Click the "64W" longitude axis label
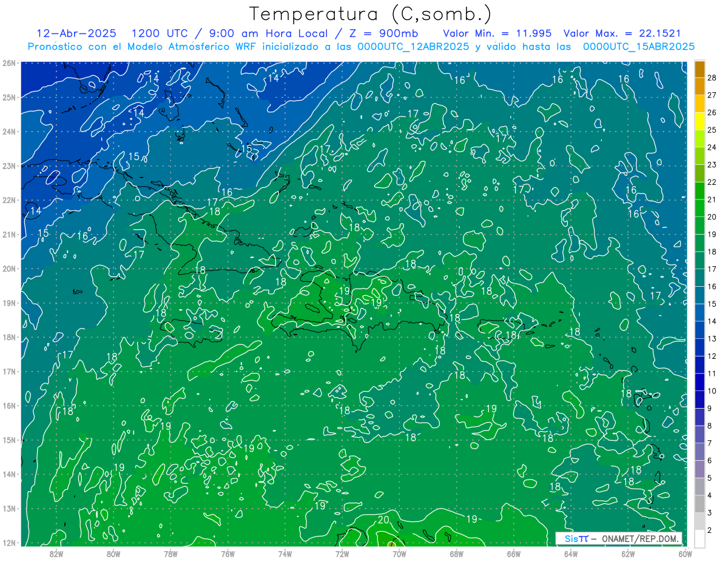Image resolution: width=728 pixels, height=562 pixels. pos(571,554)
